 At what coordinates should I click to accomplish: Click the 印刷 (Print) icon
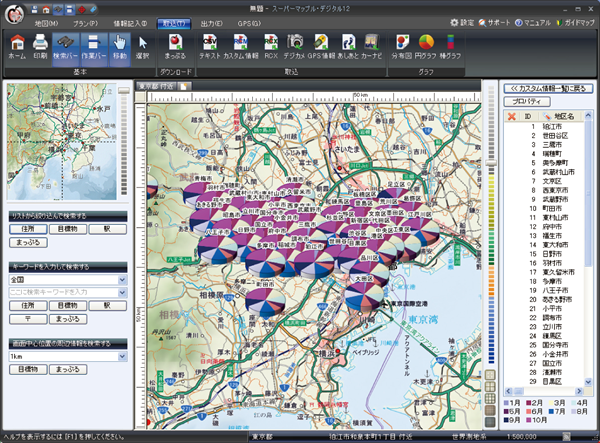(x=40, y=46)
